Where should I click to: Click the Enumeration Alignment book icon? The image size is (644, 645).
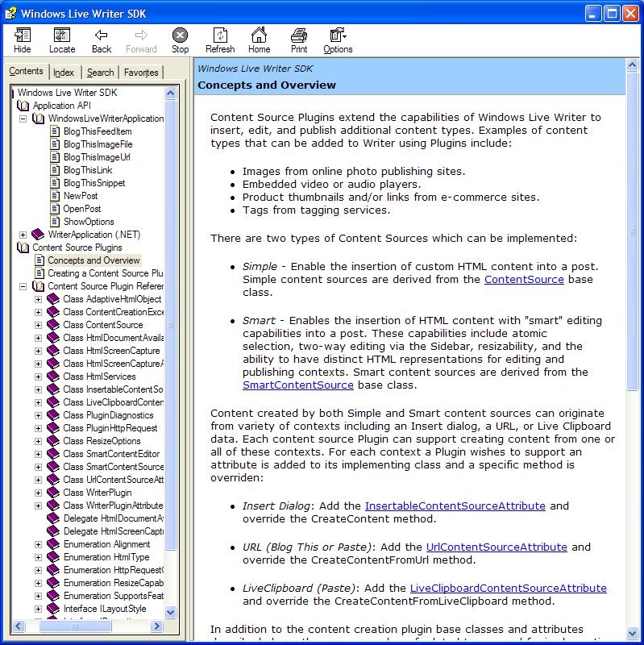point(53,544)
